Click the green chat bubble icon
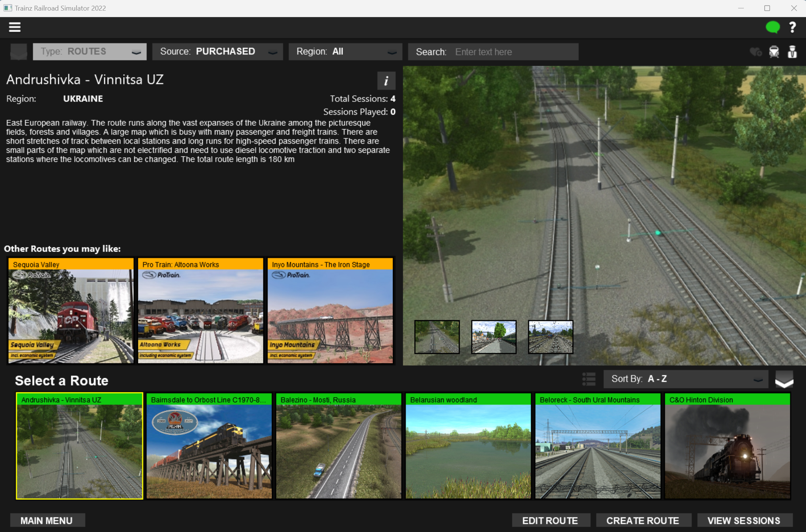The image size is (806, 532). pyautogui.click(x=772, y=27)
